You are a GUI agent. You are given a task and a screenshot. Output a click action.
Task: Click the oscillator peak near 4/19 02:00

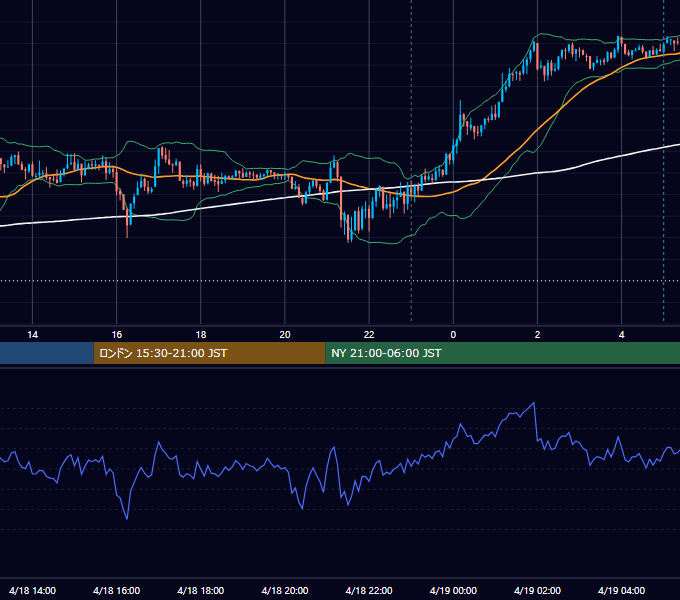534,403
